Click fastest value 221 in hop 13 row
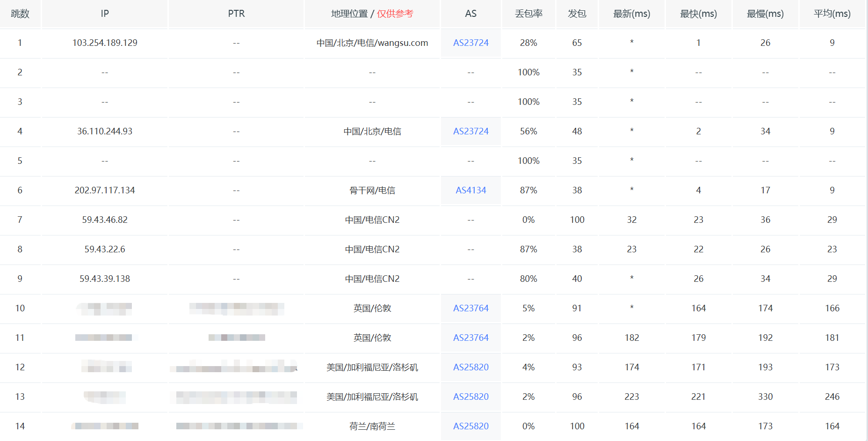This screenshot has height=441, width=868. (698, 397)
